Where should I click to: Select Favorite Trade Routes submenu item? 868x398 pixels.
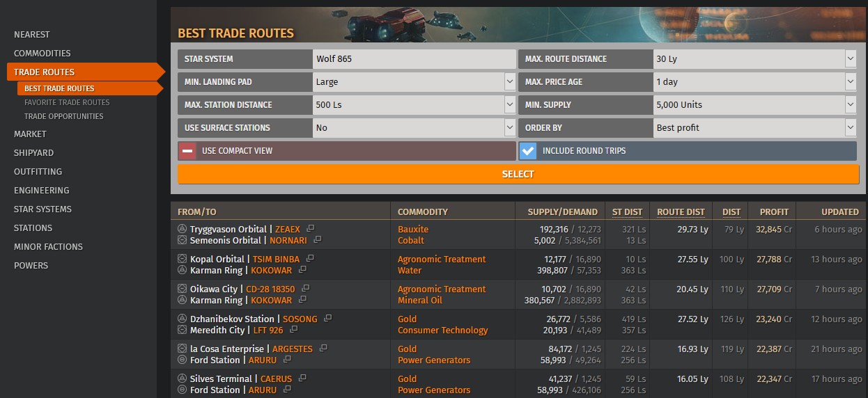point(67,102)
